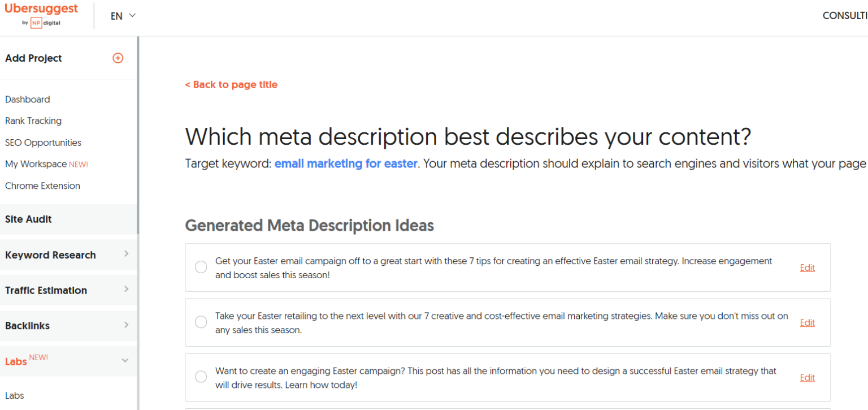The width and height of the screenshot is (868, 410).
Task: Expand the Backlinks menu chevron
Action: (126, 325)
